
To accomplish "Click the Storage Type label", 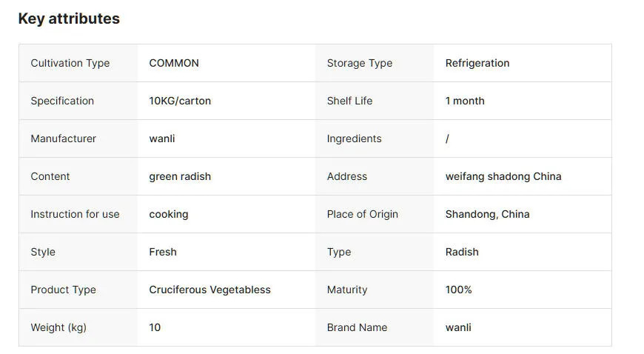I will pos(360,63).
